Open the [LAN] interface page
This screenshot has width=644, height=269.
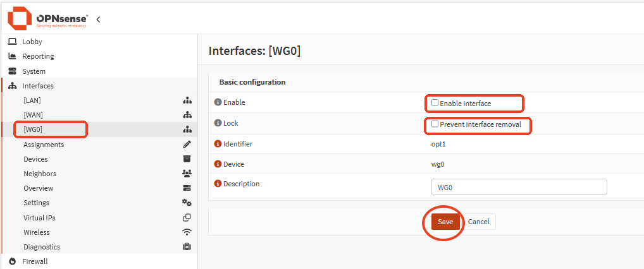click(x=32, y=100)
